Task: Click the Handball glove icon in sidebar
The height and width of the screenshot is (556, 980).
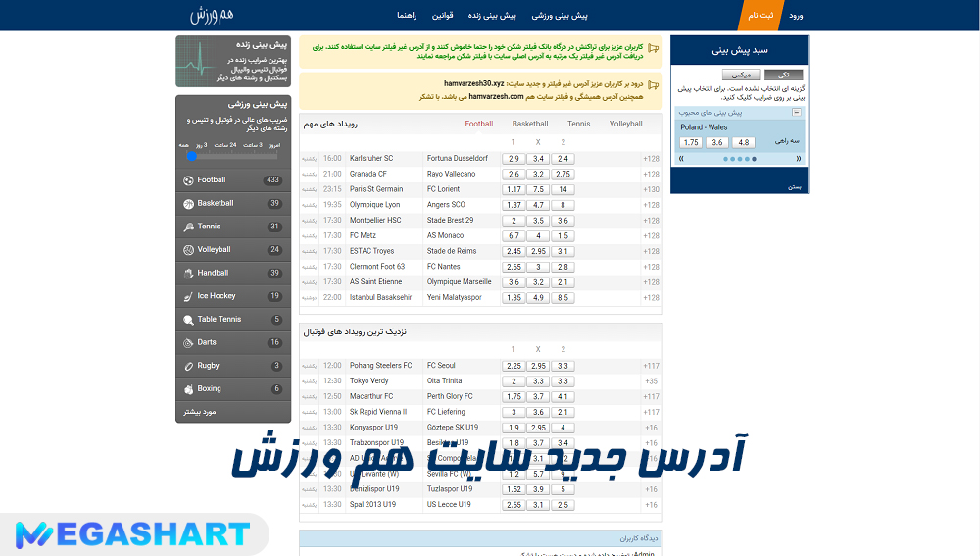Action: (188, 273)
